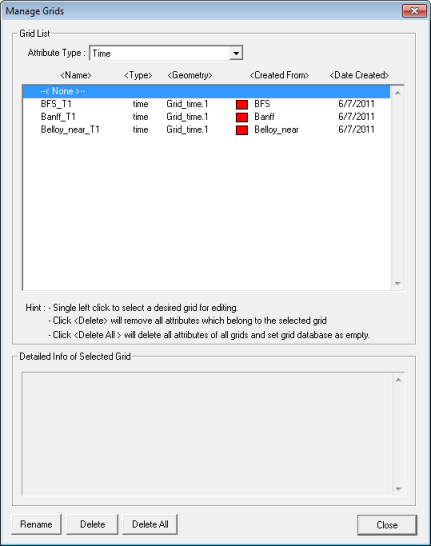The height and width of the screenshot is (546, 431).
Task: Close the Manage Grids dialog with the X
Action: tap(414, 11)
